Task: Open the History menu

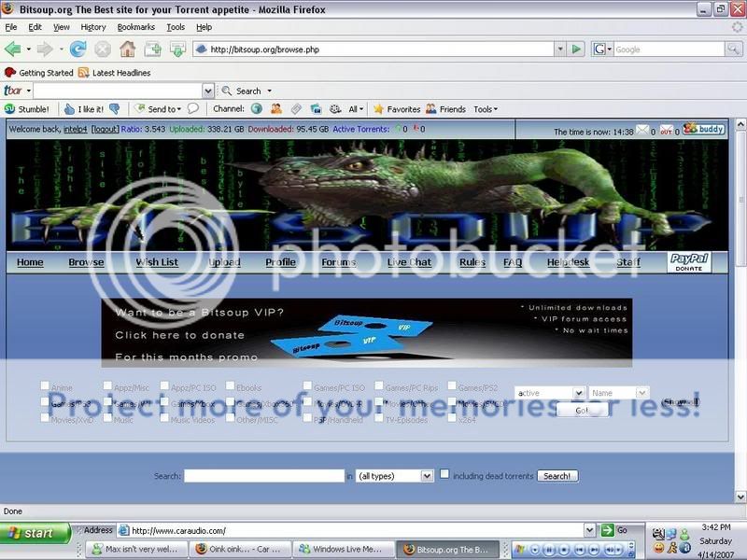Action: [x=92, y=27]
